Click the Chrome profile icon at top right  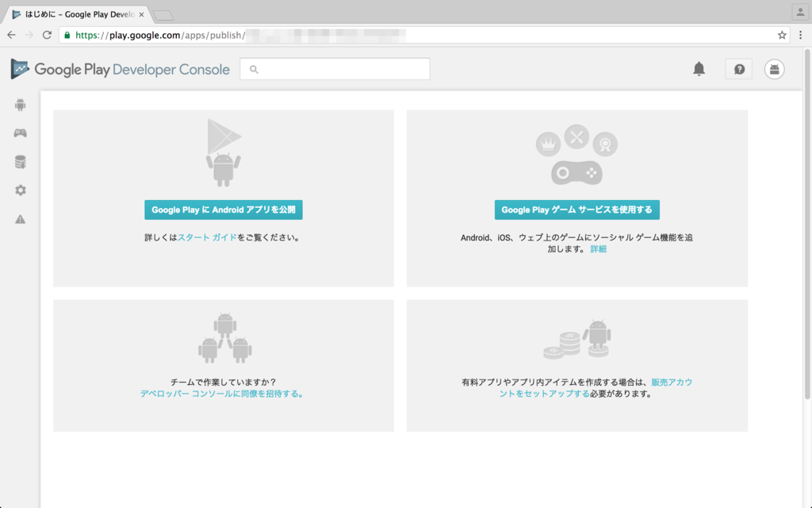click(799, 12)
